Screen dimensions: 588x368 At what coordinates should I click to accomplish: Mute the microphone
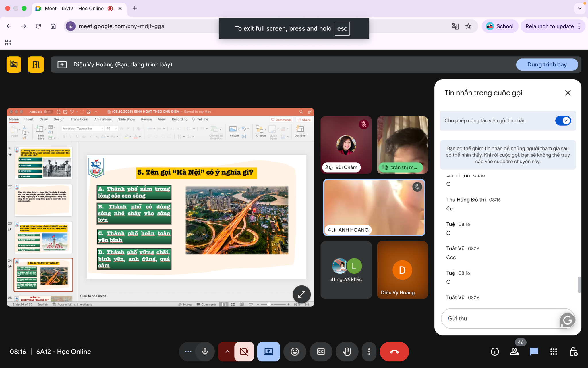(x=205, y=351)
